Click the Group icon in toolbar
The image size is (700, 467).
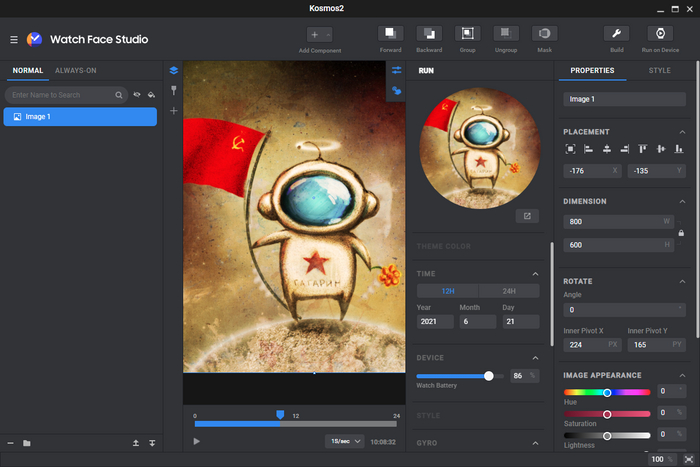[x=468, y=34]
